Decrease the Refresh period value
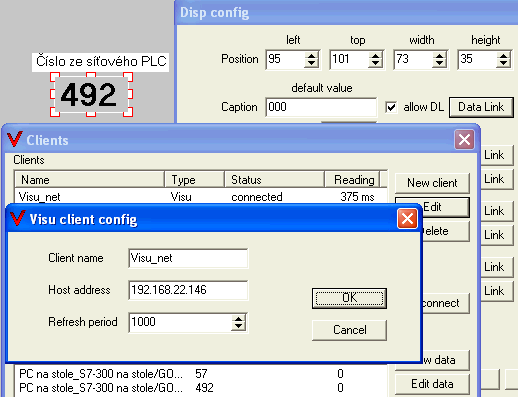This screenshot has height=397, width=518. pos(238,327)
